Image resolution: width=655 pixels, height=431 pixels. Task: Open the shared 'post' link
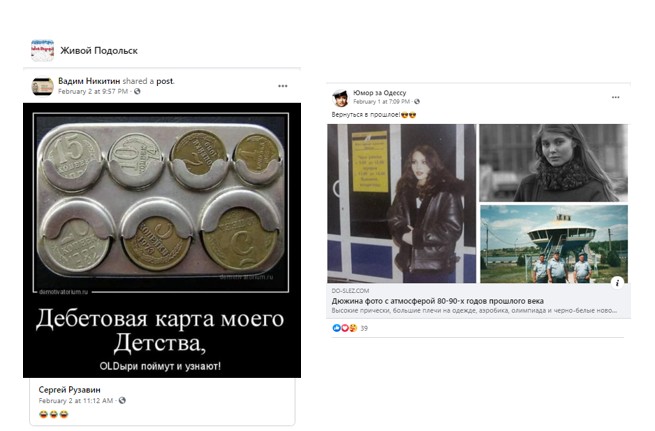[x=165, y=81]
